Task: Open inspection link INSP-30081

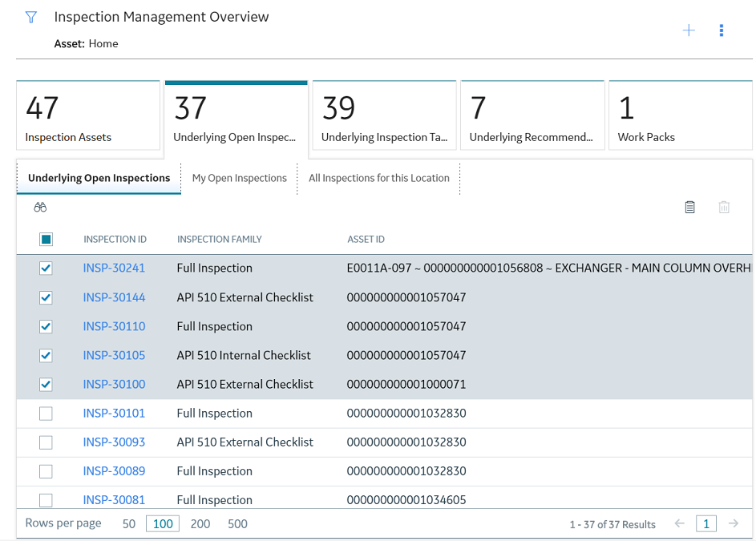Action: 114,500
